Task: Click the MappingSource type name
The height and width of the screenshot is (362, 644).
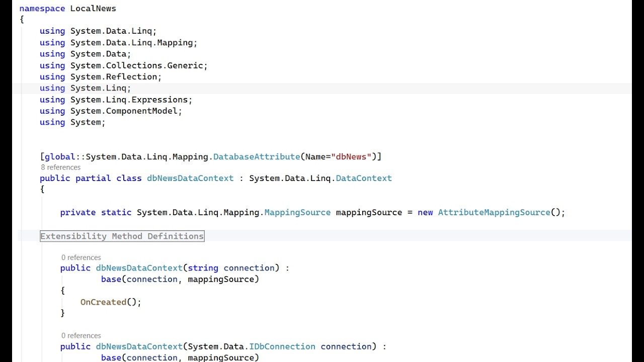Action: [297, 212]
